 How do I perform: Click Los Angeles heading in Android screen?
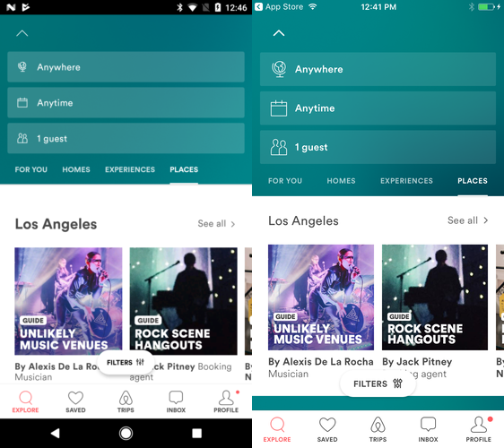[x=56, y=224]
